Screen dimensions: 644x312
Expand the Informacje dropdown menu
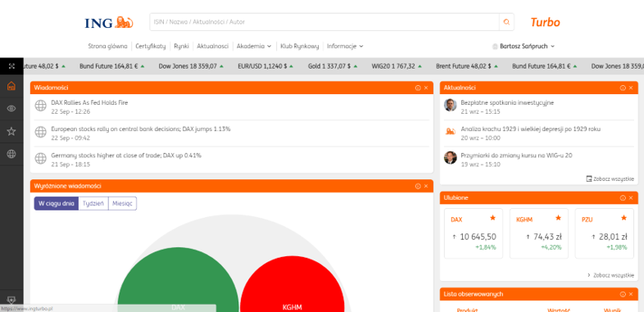(345, 47)
